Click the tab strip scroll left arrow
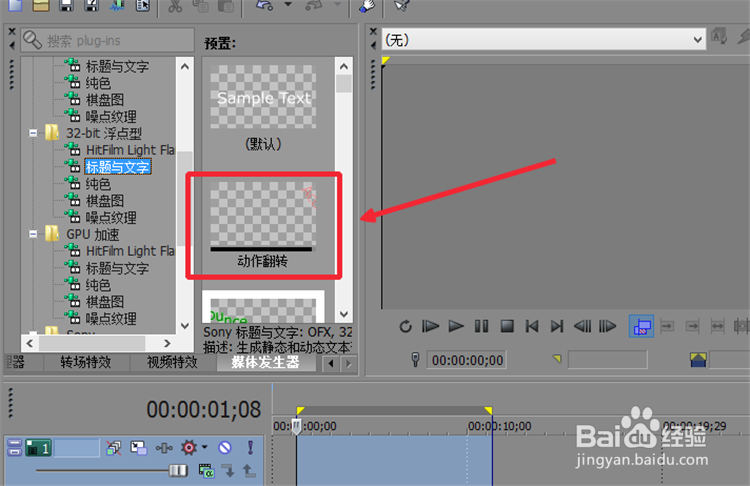Viewport: 750px width, 486px height. [x=331, y=364]
